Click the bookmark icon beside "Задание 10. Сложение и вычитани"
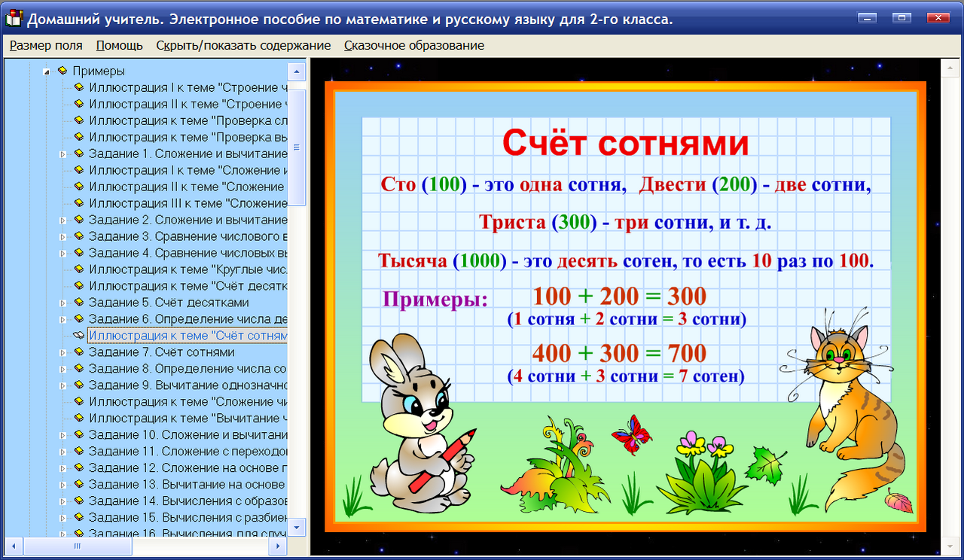This screenshot has width=964, height=560. click(78, 434)
